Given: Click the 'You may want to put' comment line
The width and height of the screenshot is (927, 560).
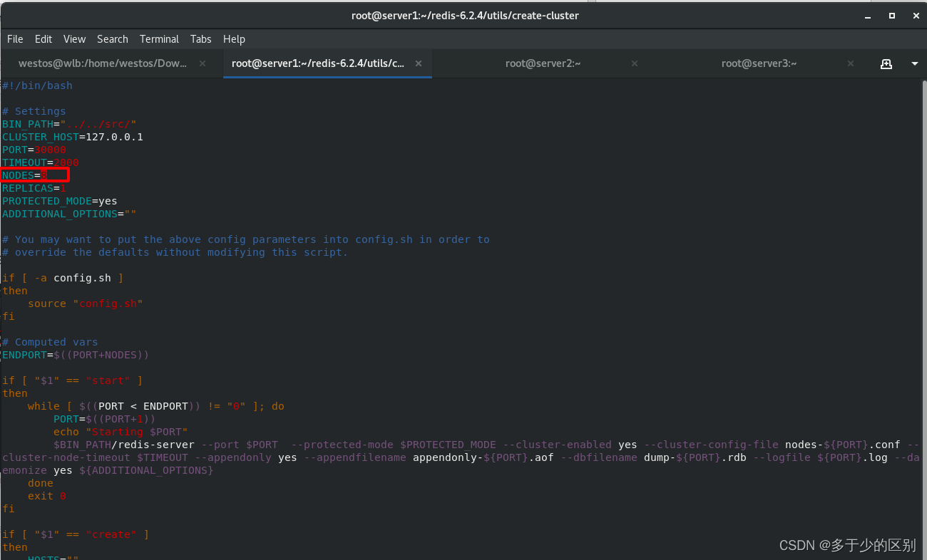Looking at the screenshot, I should (x=246, y=239).
